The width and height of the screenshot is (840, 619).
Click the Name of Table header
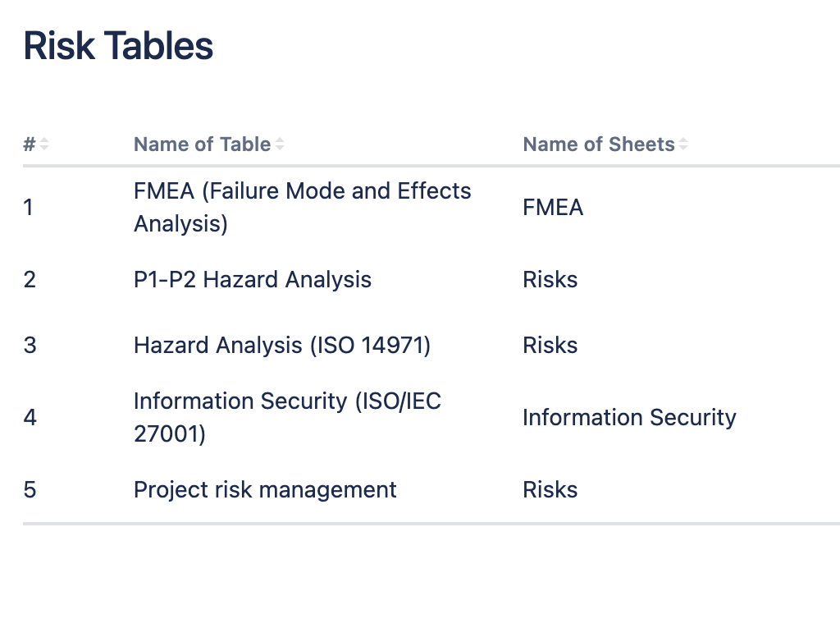pos(202,144)
